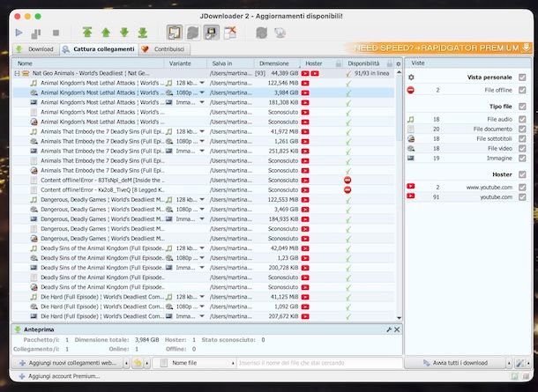This screenshot has height=392, width=538.
Task: Select the Deadly Sins 1,23 GiB video row
Action: pyautogui.click(x=204, y=258)
